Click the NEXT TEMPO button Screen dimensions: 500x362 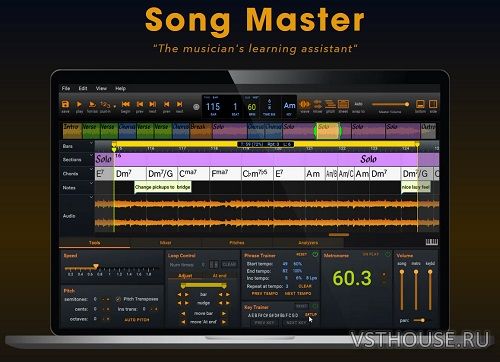[298, 294]
